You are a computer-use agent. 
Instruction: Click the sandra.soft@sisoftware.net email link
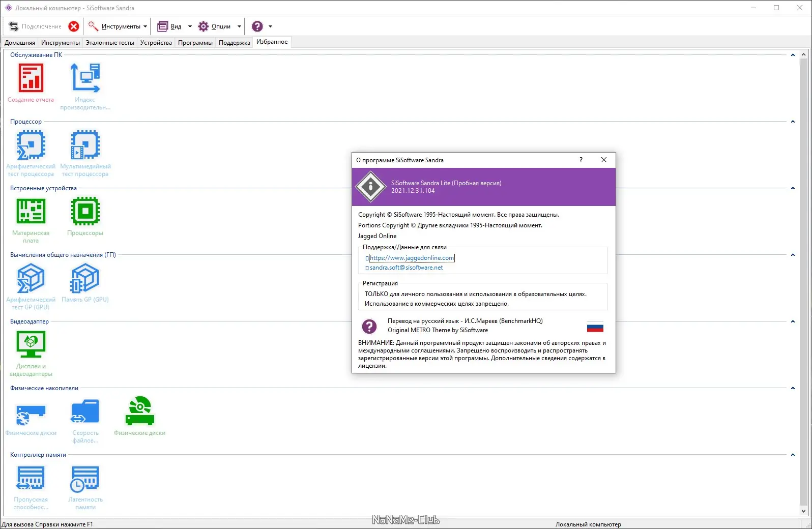click(x=406, y=268)
